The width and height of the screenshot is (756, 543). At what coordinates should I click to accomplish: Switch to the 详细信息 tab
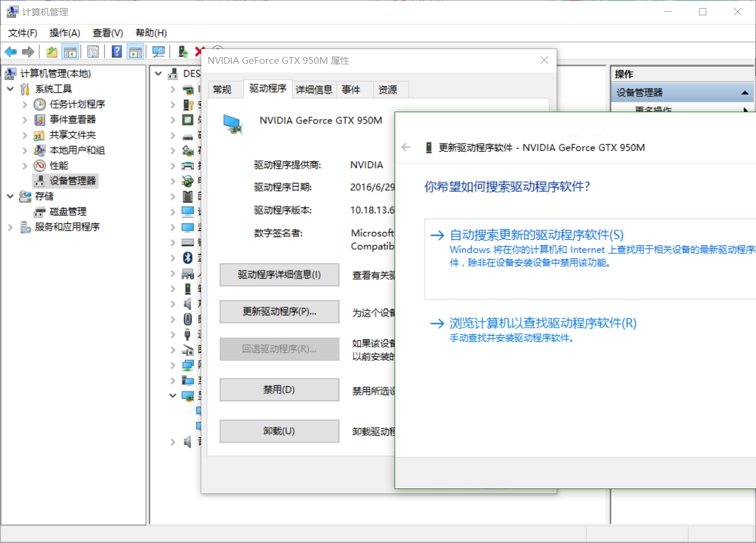pyautogui.click(x=314, y=90)
